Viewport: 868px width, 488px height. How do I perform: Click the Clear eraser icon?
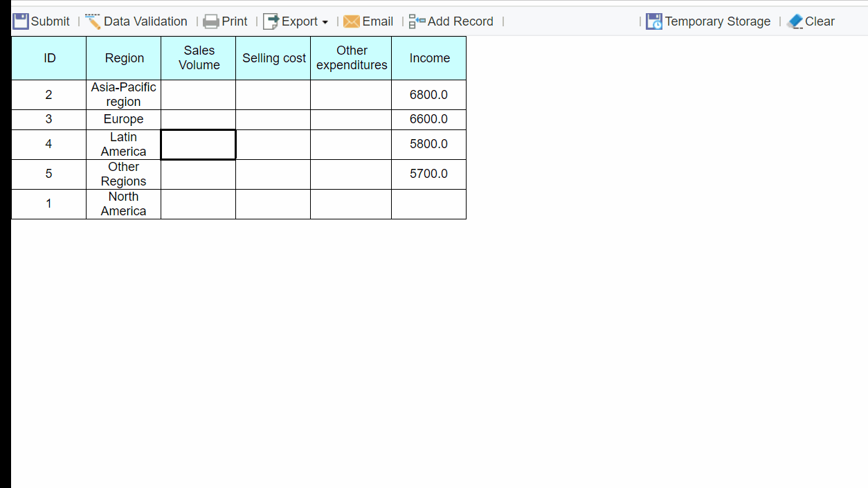[x=795, y=21]
